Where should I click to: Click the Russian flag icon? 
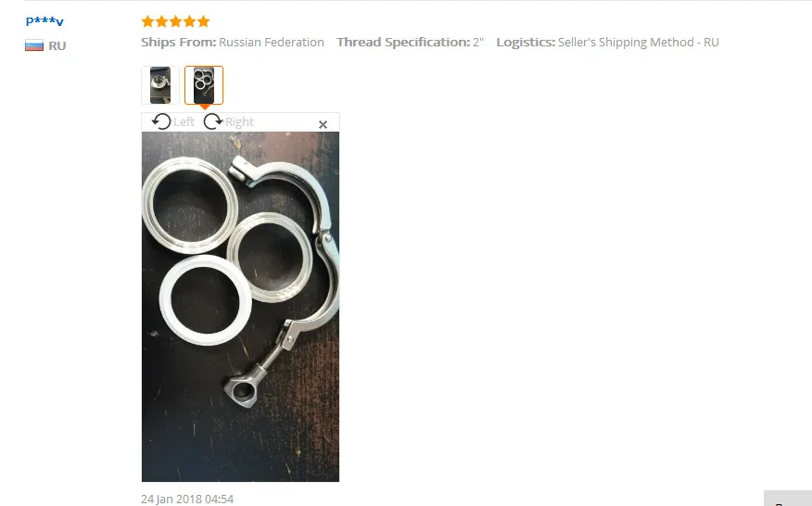click(x=34, y=45)
